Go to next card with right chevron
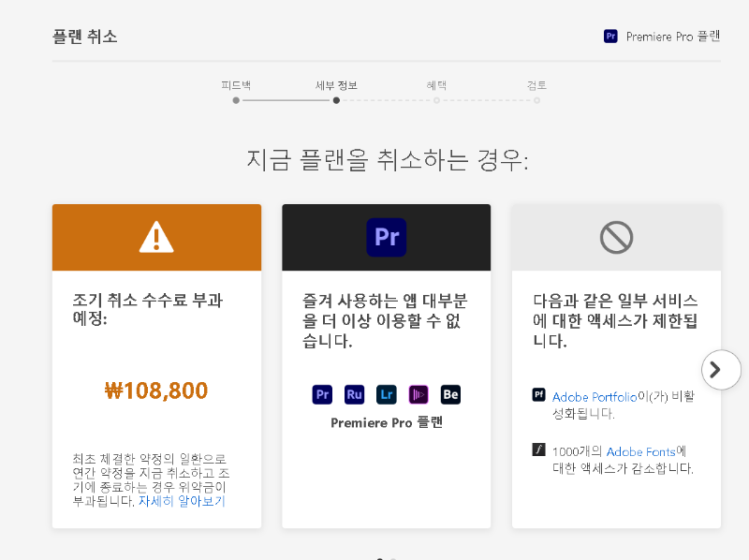 click(721, 369)
